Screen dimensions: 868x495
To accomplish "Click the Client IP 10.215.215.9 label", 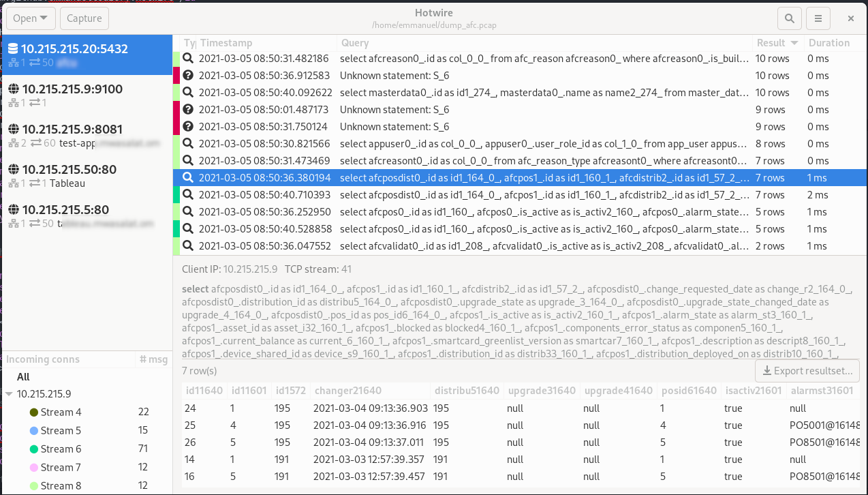I will (x=230, y=269).
